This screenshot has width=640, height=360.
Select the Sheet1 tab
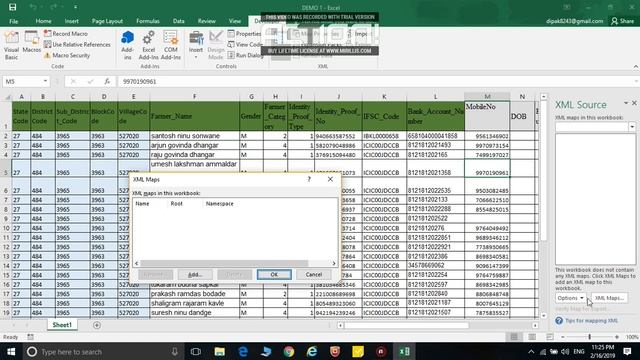click(x=62, y=325)
